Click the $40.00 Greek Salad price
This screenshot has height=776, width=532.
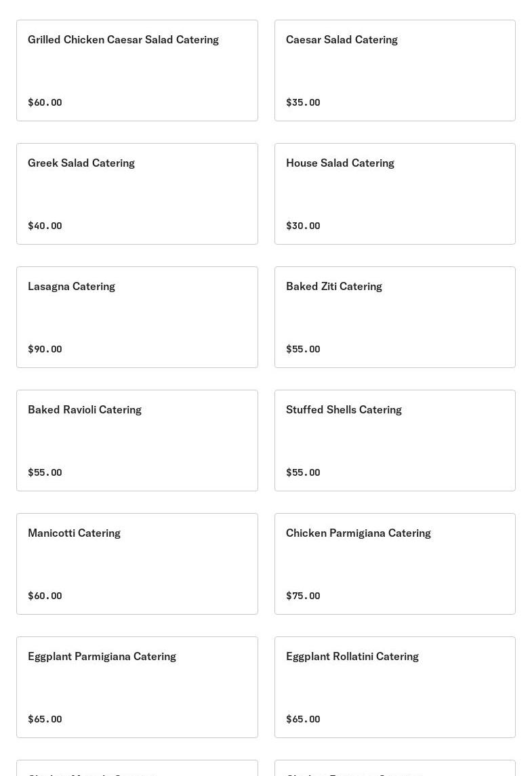45,226
